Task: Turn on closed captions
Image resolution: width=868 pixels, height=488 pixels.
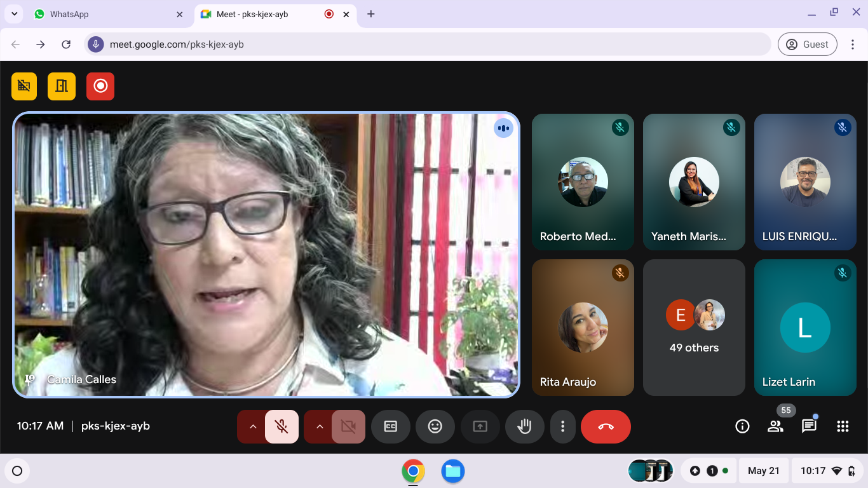Action: (390, 426)
